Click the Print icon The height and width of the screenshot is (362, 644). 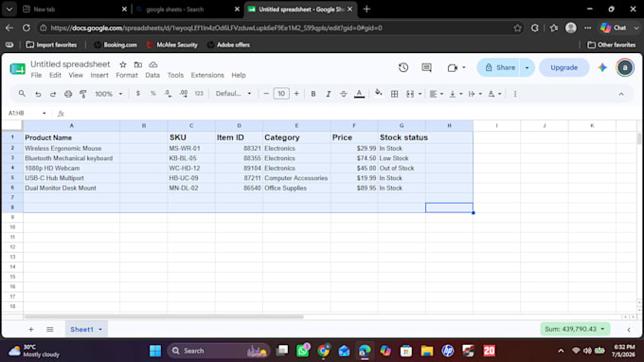click(68, 94)
